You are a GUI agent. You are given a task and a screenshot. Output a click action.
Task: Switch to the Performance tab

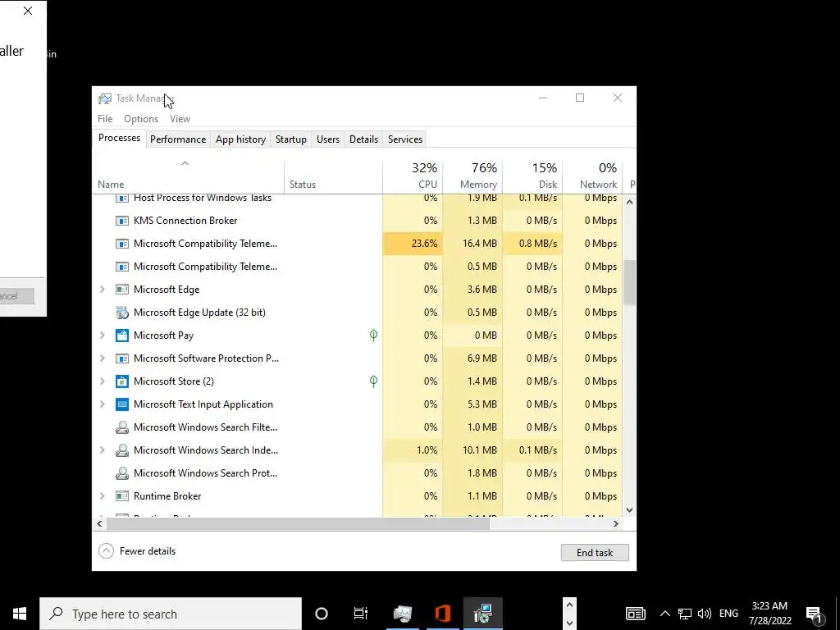[178, 139]
